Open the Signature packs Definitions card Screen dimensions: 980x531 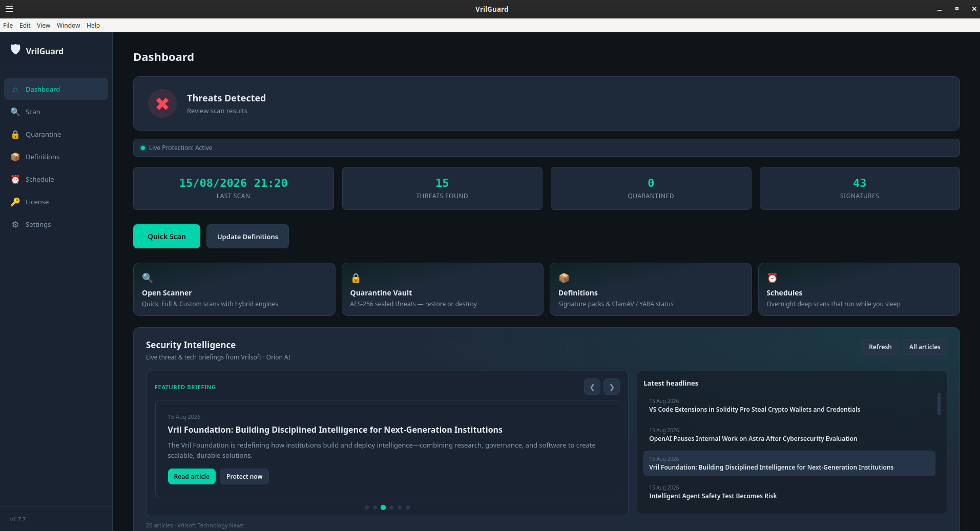coord(651,289)
